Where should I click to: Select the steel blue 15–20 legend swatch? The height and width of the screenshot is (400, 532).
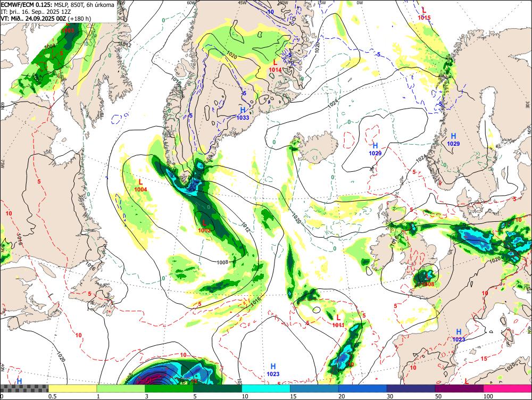point(314,388)
